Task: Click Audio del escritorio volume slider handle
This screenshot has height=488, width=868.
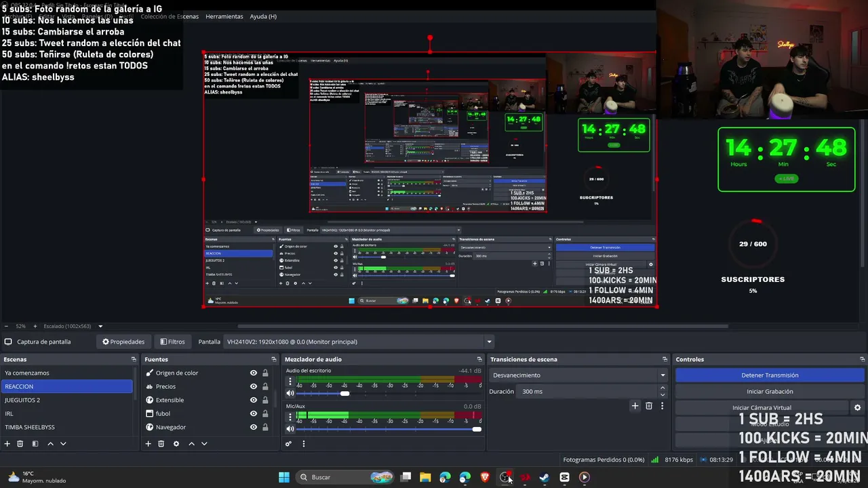Action: coord(345,393)
